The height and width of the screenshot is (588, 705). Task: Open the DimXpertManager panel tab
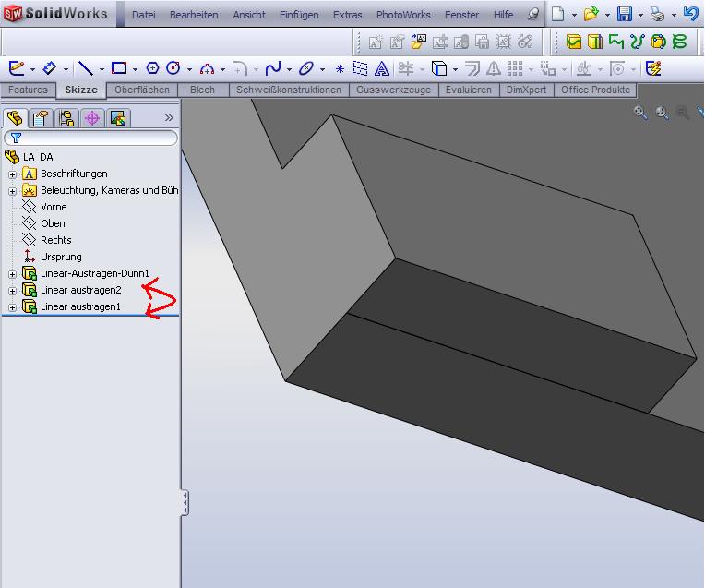(x=91, y=117)
